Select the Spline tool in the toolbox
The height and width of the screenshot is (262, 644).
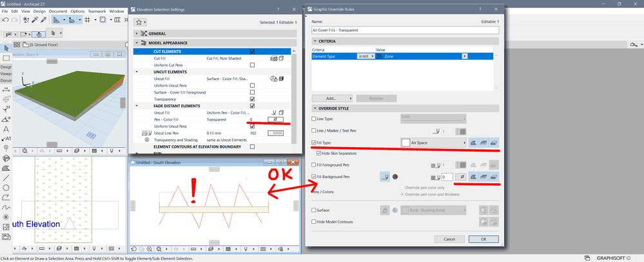[6, 207]
